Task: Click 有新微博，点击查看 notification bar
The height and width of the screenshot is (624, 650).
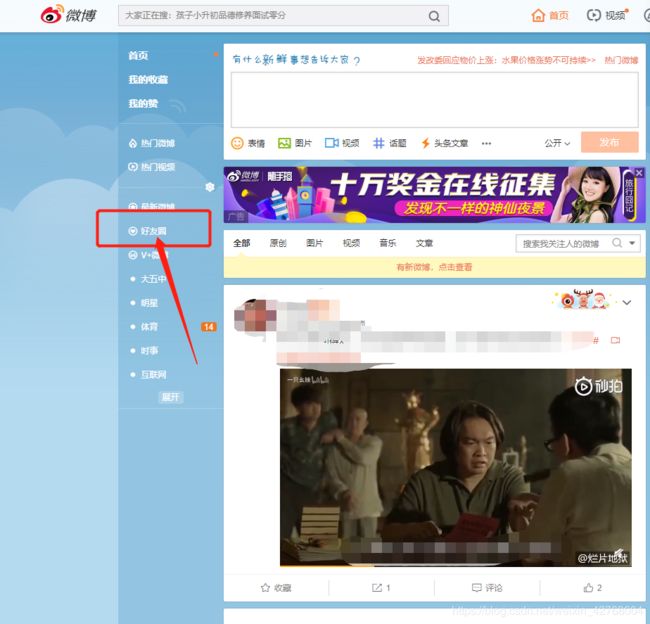Action: point(434,267)
